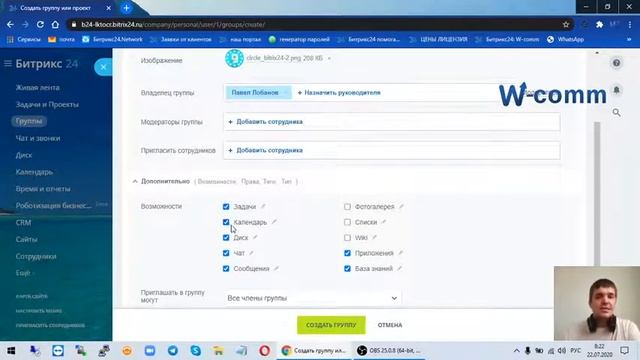Edit the Wiki feature name pencil
640x360 pixels.
(374, 237)
